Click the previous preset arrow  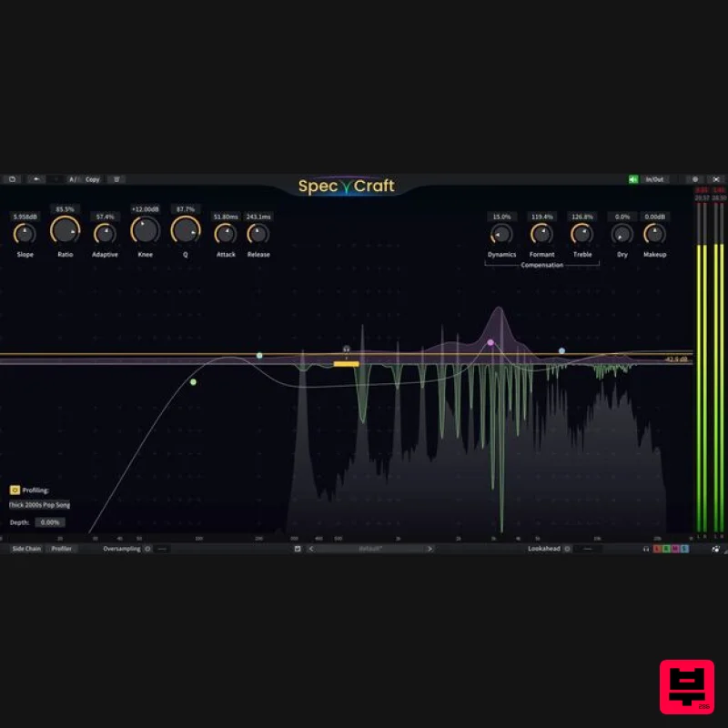tap(309, 549)
